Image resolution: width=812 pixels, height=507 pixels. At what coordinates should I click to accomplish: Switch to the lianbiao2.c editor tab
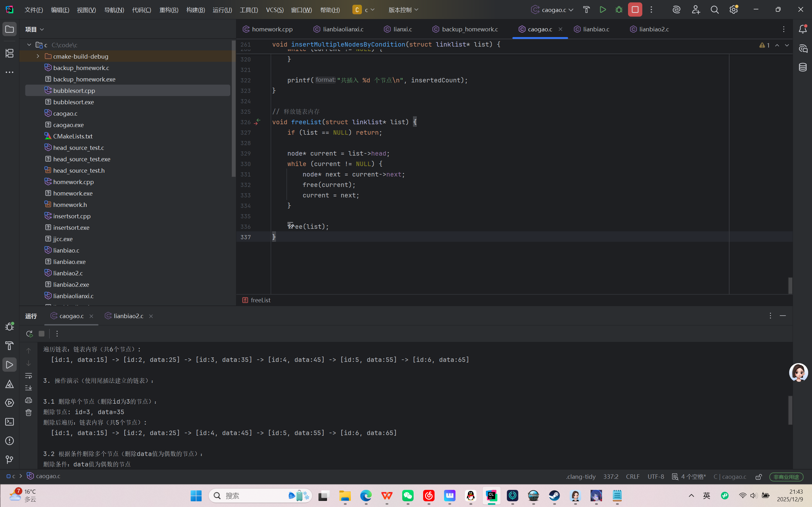point(654,29)
